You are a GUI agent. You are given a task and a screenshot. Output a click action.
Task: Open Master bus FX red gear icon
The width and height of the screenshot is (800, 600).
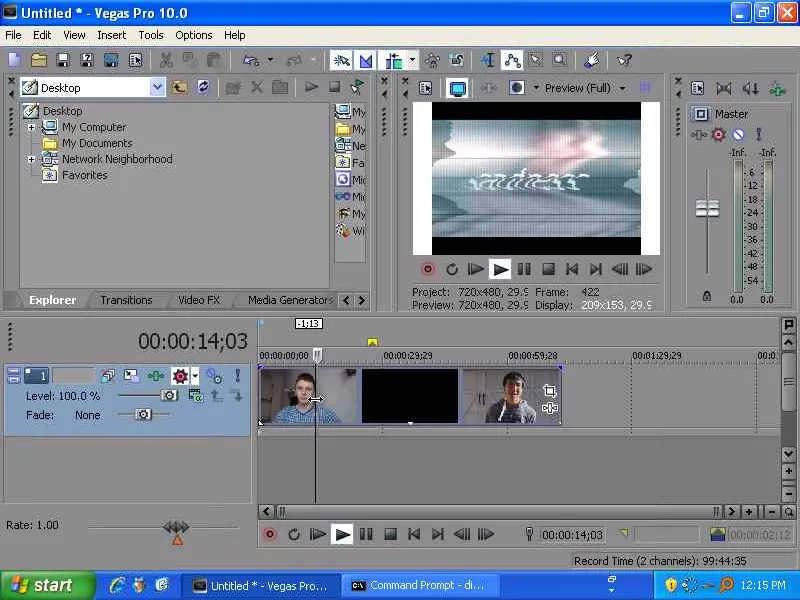(718, 135)
